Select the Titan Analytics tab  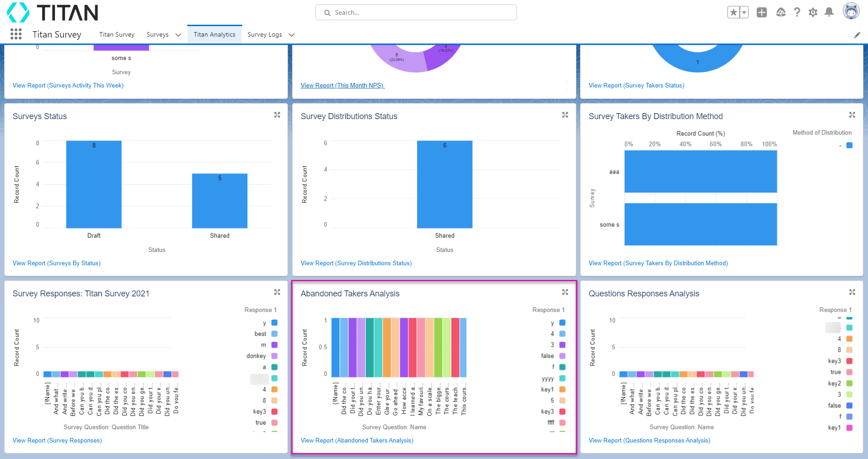214,34
